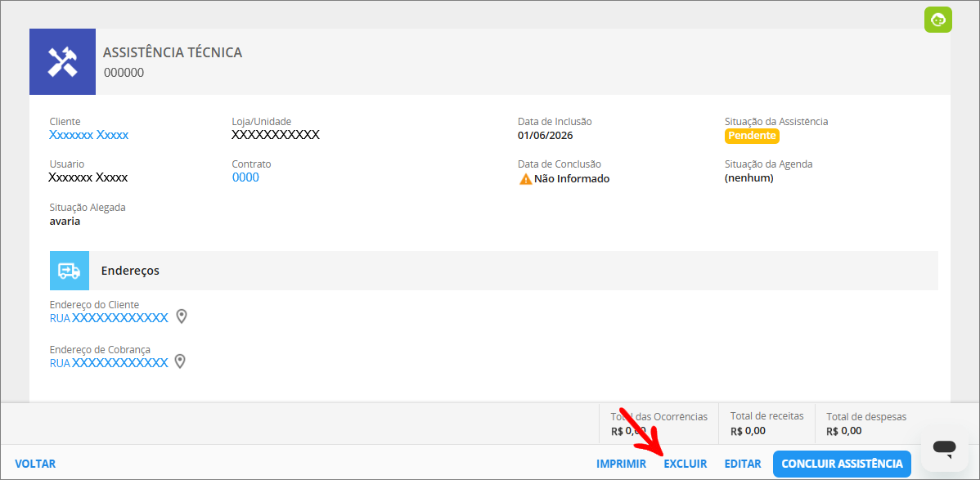Open map pin for Endereço do Cliente
Viewport: 980px width, 480px height.
[x=182, y=317]
